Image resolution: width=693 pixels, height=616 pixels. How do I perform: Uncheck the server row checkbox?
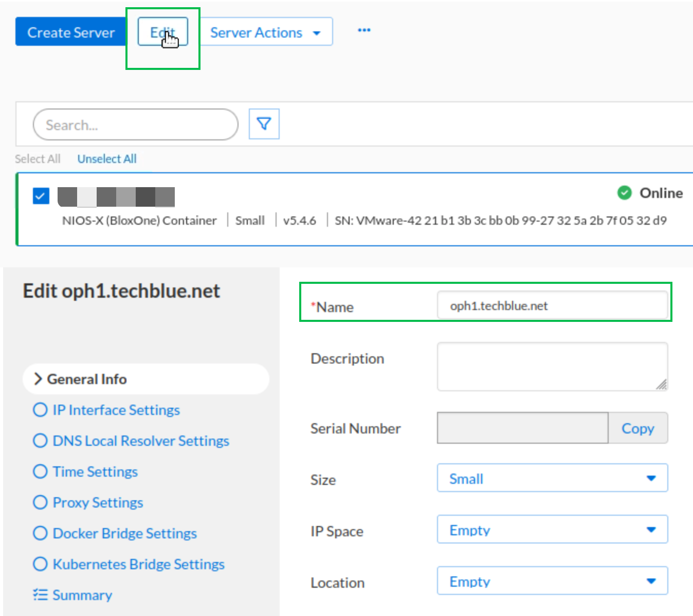41,196
